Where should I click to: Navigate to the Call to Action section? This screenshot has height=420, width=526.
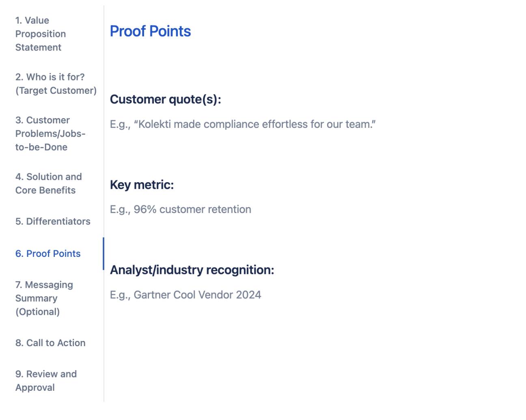[50, 343]
